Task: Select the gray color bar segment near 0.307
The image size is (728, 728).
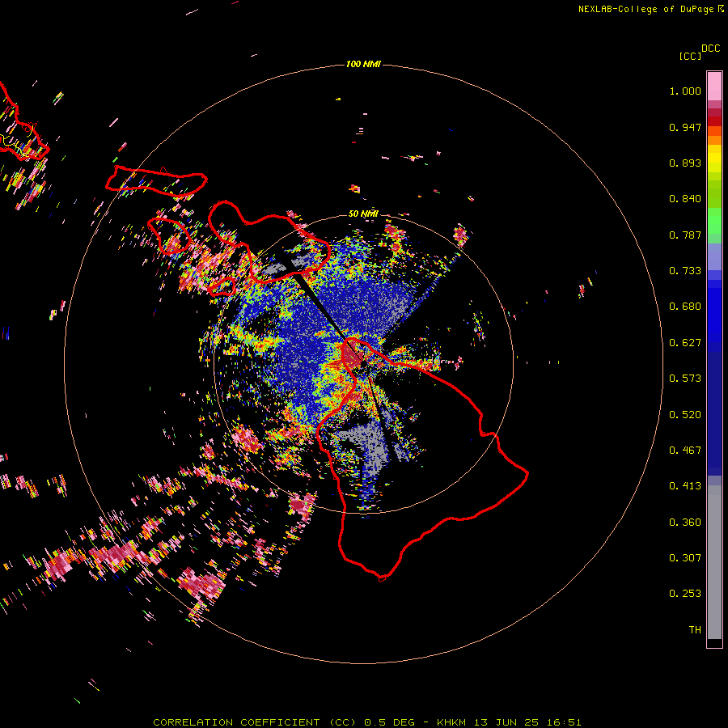Action: (714, 562)
